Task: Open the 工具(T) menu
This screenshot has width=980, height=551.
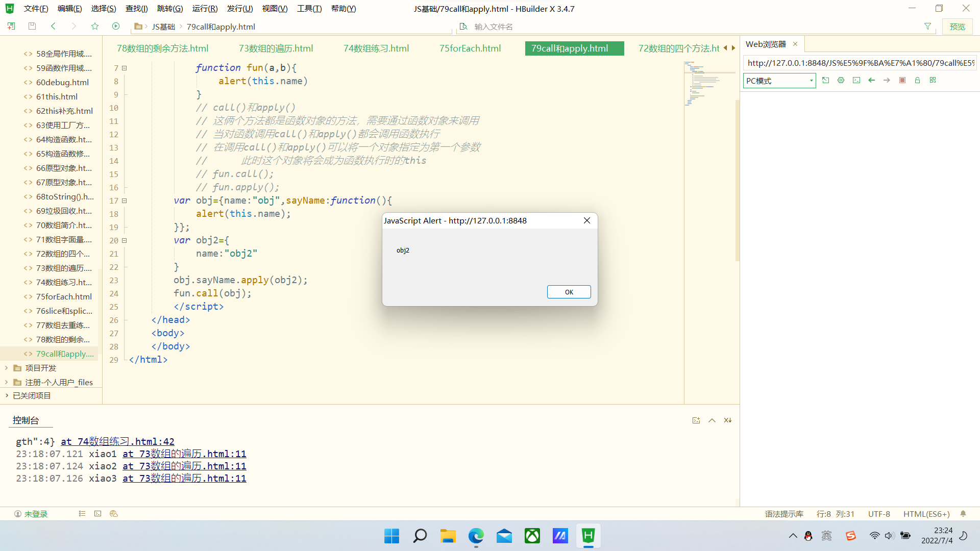Action: 309,8
